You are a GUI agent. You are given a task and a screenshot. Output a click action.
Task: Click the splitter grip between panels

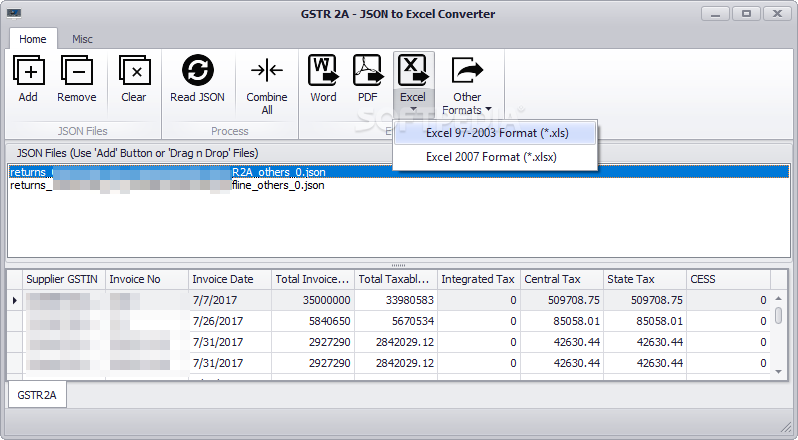398,265
